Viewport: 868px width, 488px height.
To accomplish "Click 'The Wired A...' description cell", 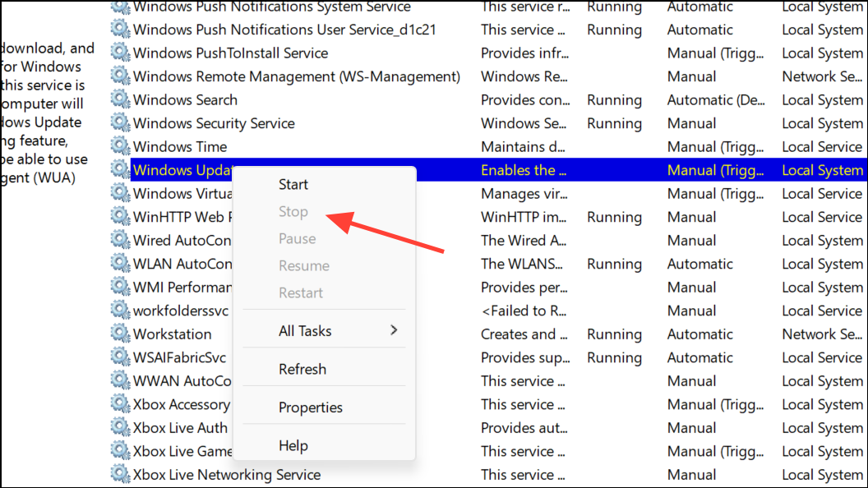I will pyautogui.click(x=524, y=241).
